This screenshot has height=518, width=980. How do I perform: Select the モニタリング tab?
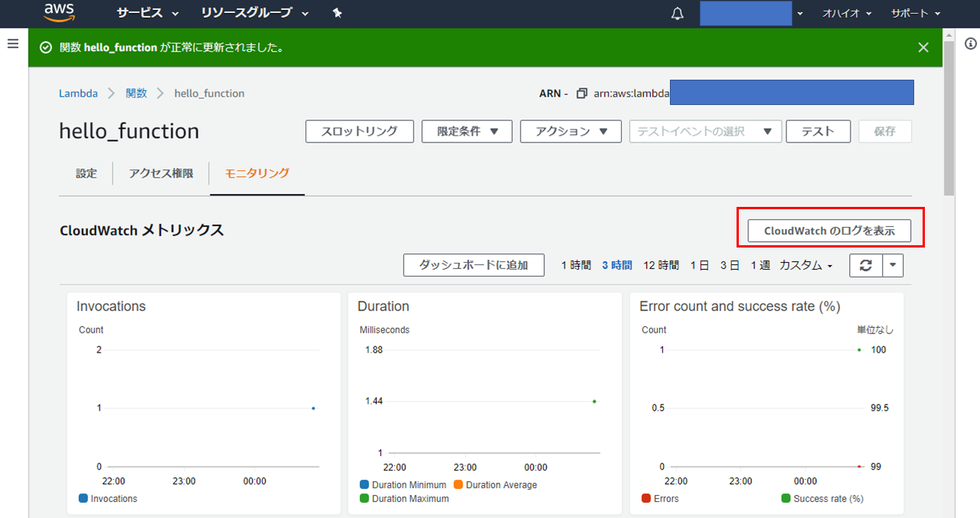tap(257, 173)
